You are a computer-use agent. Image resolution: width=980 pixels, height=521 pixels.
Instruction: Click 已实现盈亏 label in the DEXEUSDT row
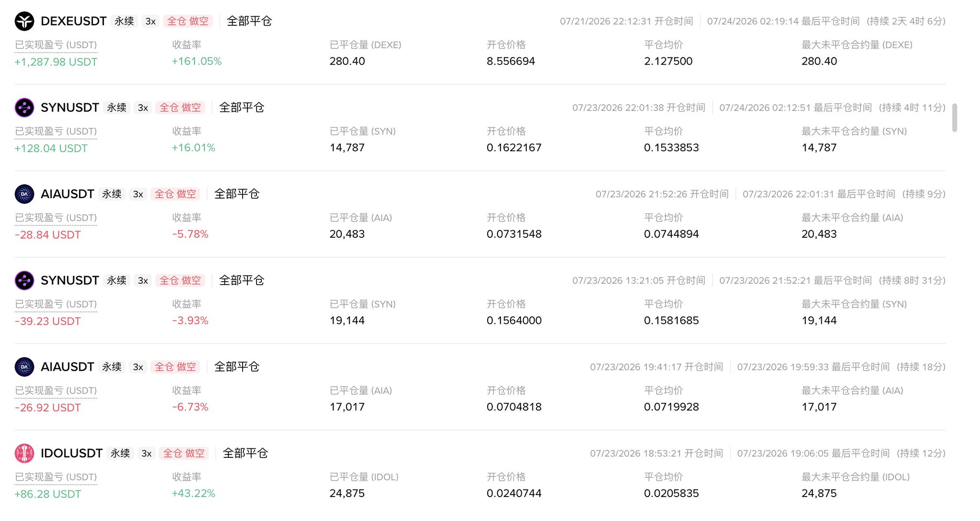point(56,45)
